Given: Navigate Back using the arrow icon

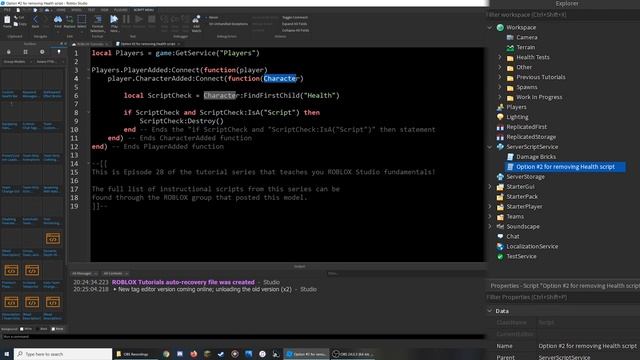Looking at the screenshot, I should point(36,20).
